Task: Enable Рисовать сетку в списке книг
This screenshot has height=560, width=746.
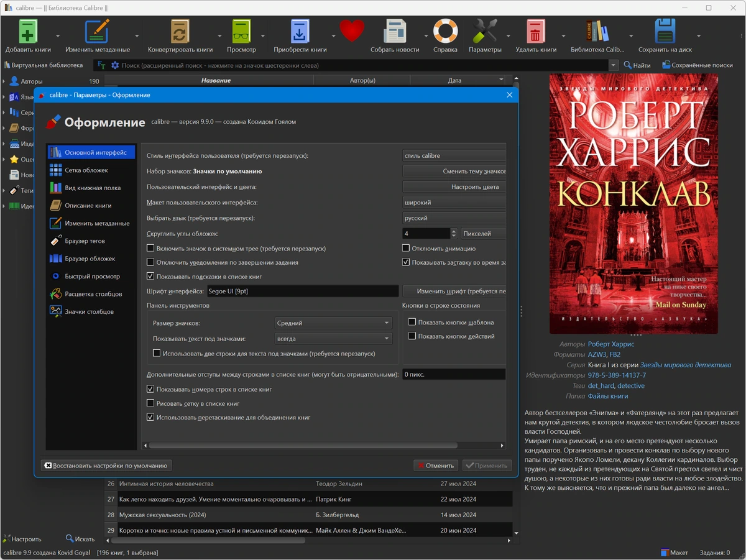Action: [150, 403]
